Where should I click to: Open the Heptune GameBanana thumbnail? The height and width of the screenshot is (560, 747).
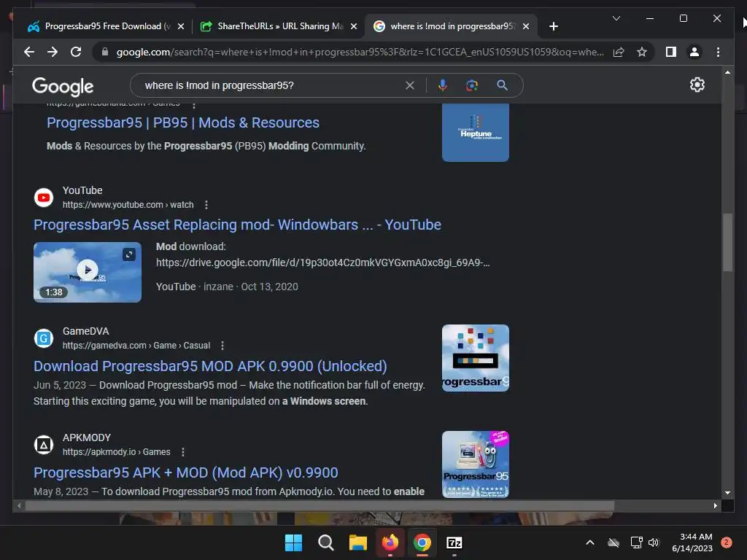click(476, 133)
